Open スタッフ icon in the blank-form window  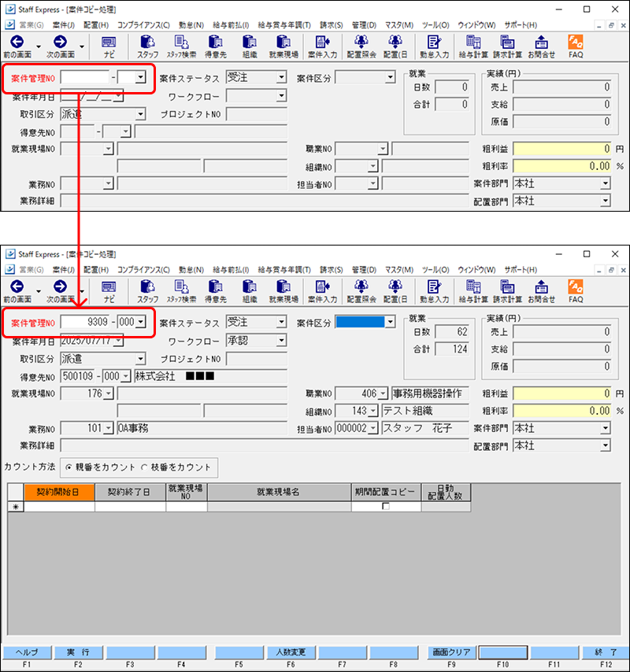click(x=147, y=42)
